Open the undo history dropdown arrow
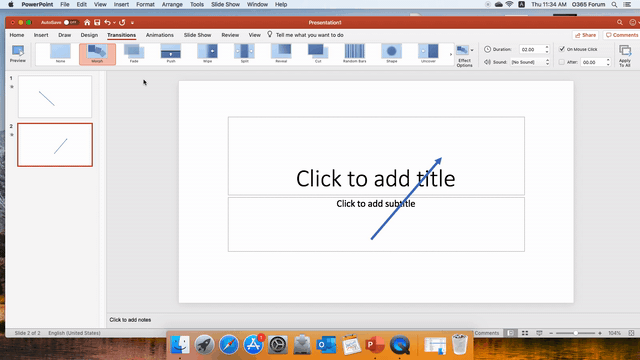 (x=114, y=22)
